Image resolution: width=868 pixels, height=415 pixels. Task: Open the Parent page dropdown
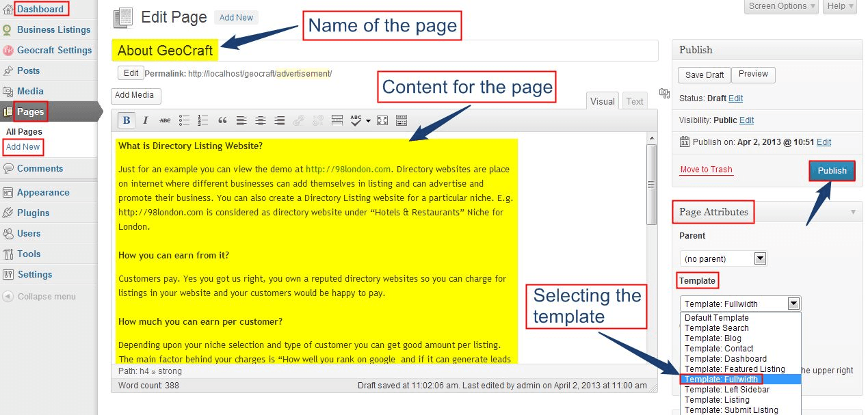coord(724,258)
